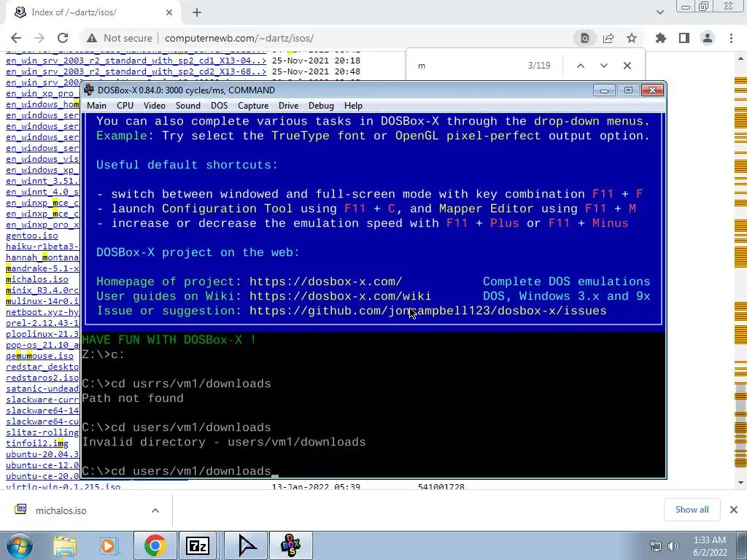This screenshot has height=560, width=747.
Task: Click the network tray icon
Action: 656,546
